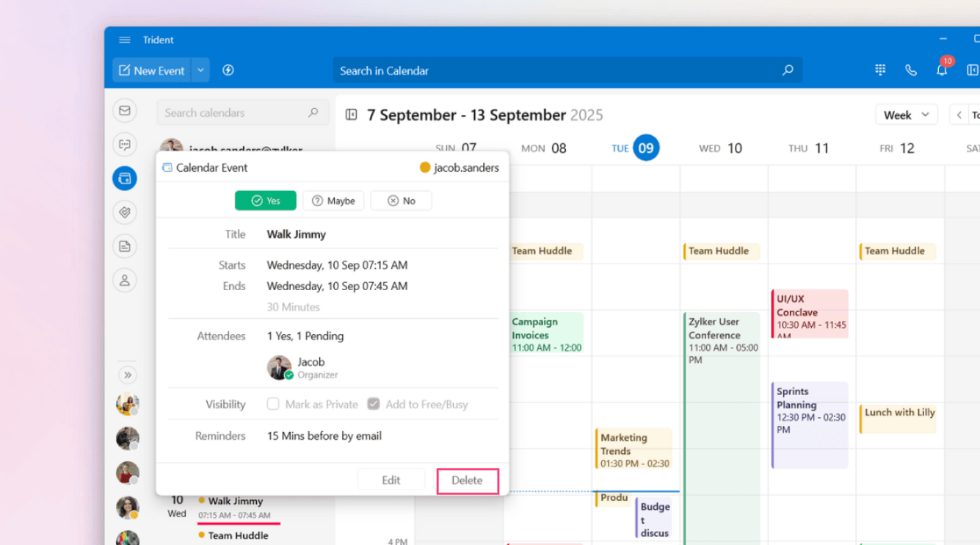Toggle Mark as Private checkbox
Screen dimensions: 980x545
pos(273,404)
